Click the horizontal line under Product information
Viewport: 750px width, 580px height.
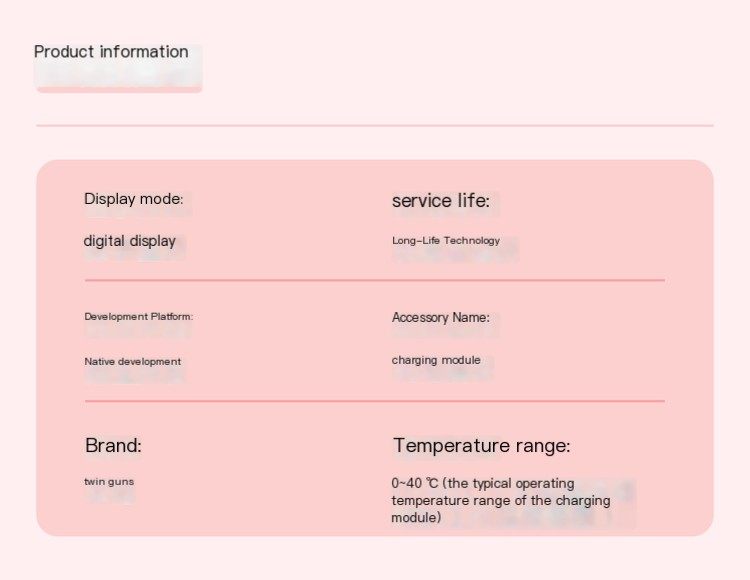click(375, 126)
